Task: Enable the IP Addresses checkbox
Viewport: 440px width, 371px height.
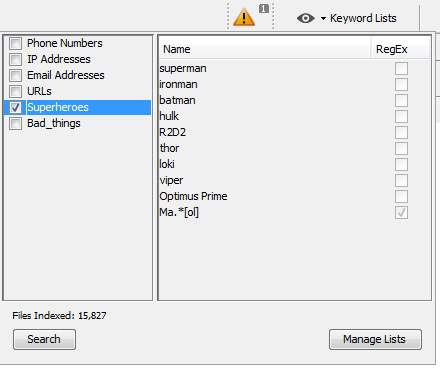Action: pyautogui.click(x=15, y=59)
